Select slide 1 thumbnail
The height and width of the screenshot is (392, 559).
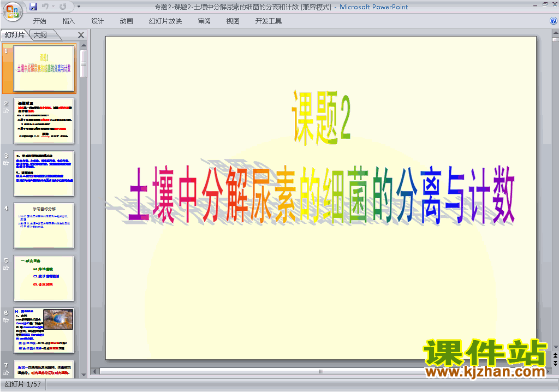(x=44, y=68)
